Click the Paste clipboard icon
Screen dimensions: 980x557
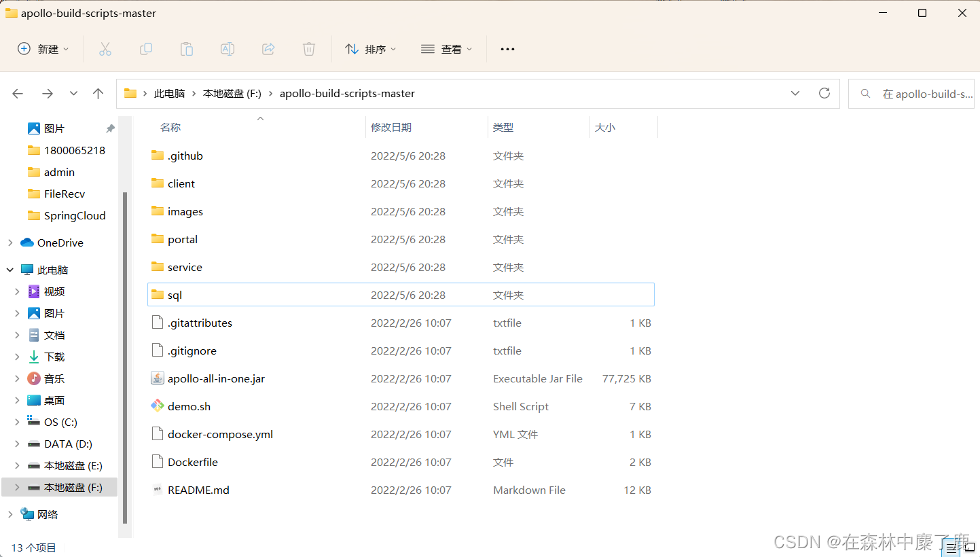pyautogui.click(x=186, y=49)
